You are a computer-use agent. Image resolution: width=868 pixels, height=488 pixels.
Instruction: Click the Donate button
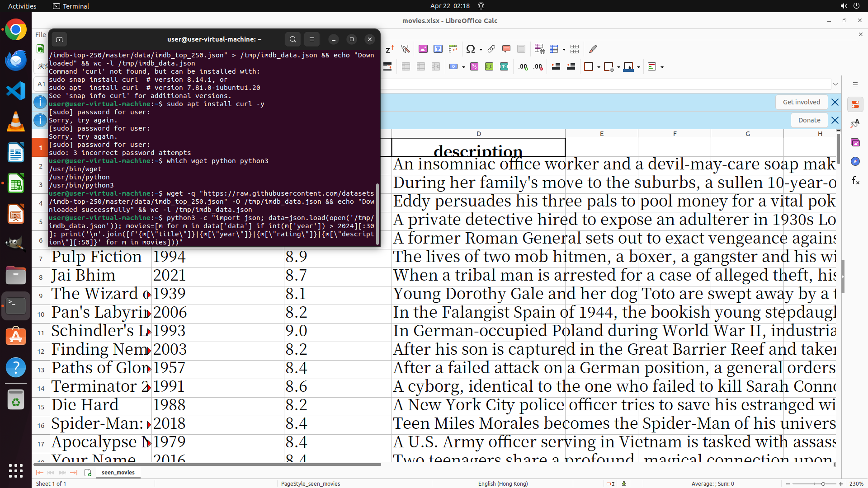click(809, 120)
